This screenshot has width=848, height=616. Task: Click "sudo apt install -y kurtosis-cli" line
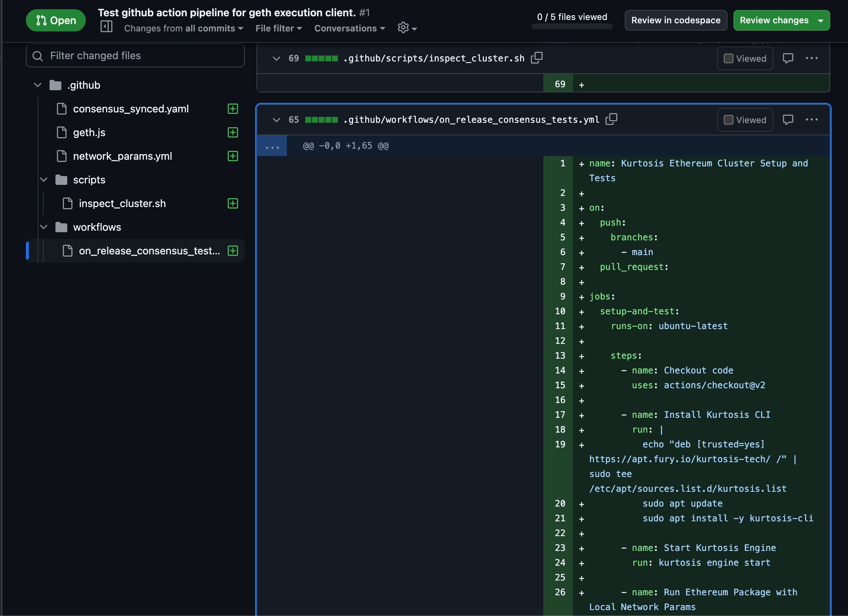pyautogui.click(x=727, y=518)
